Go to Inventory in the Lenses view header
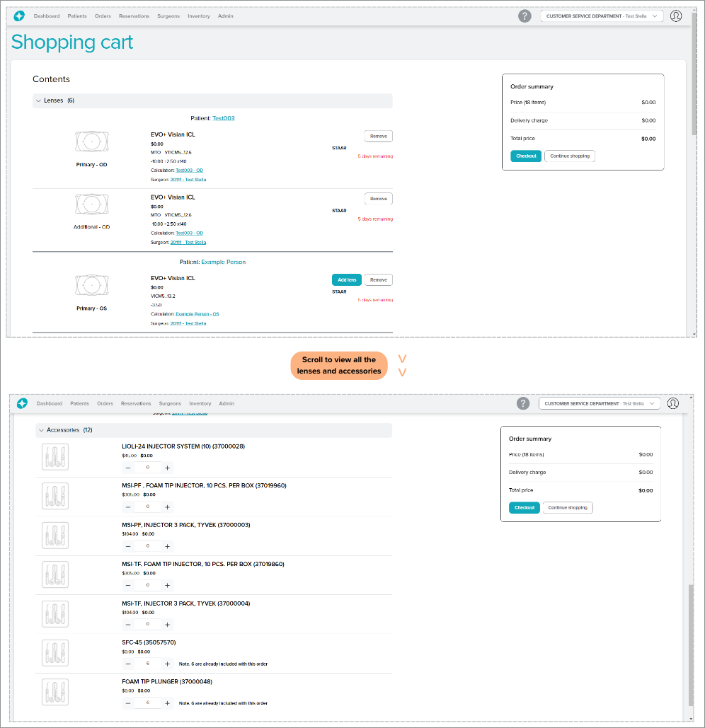 [x=199, y=16]
